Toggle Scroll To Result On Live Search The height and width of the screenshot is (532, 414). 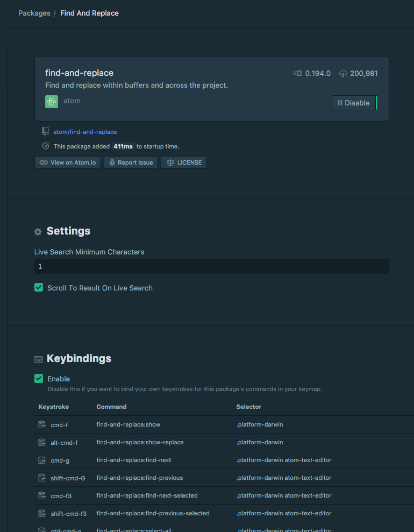pos(39,288)
